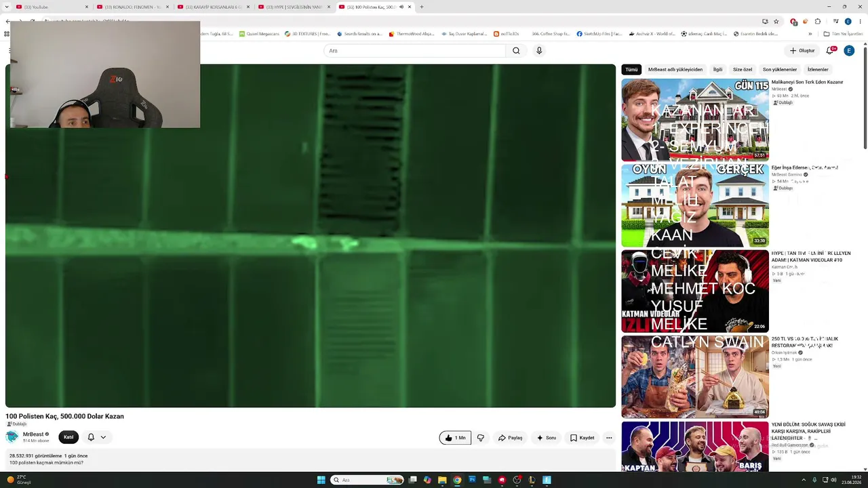The height and width of the screenshot is (488, 868).
Task: Open the more actions three-dot menu
Action: click(609, 438)
